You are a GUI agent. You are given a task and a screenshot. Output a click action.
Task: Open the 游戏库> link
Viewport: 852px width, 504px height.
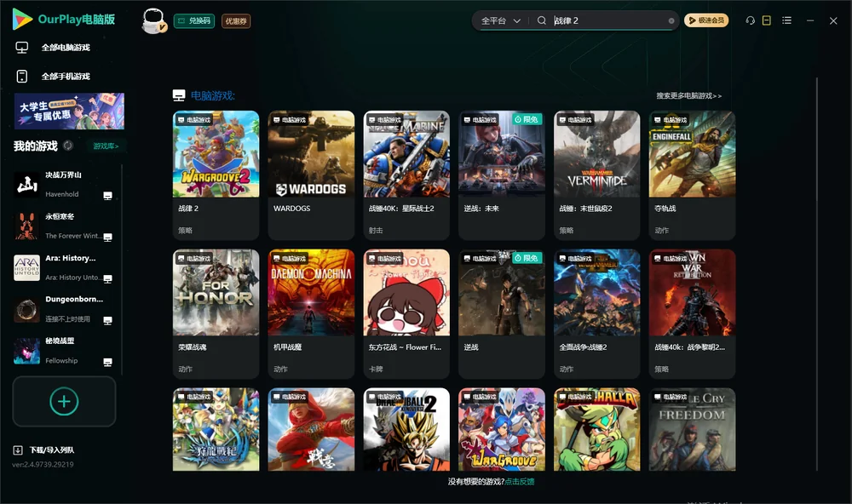tap(106, 146)
